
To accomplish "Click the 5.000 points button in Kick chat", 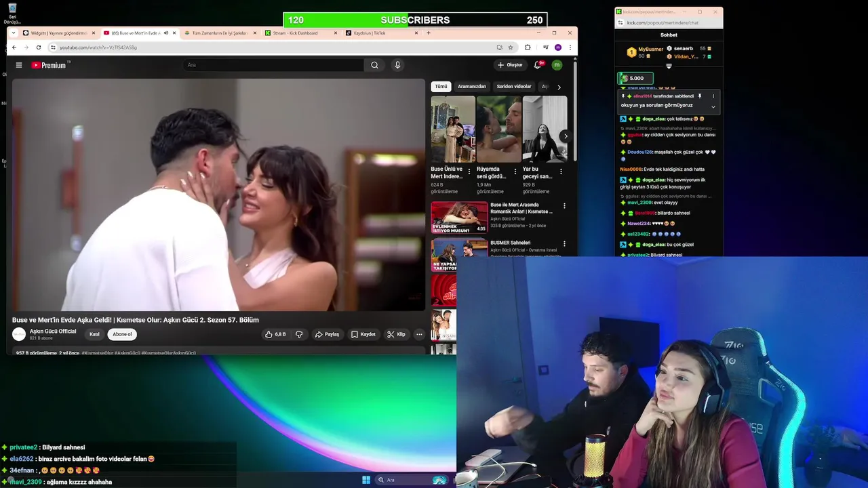I will pyautogui.click(x=635, y=78).
